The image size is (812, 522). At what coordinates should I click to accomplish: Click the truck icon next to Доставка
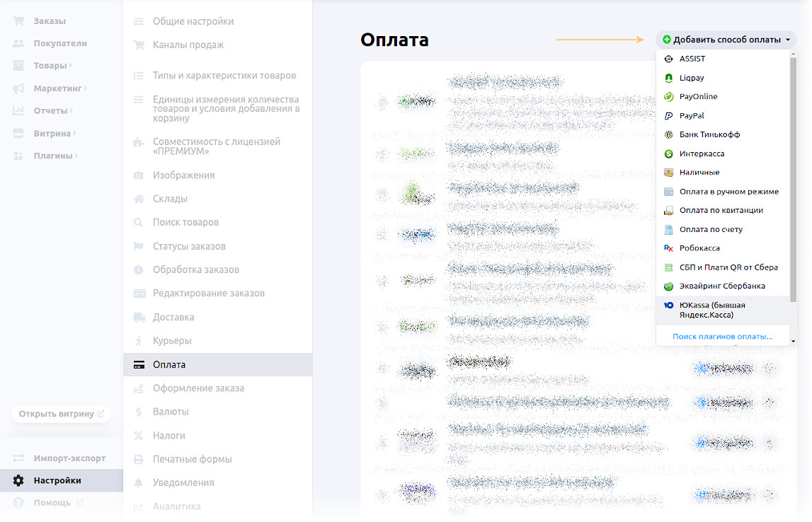pos(139,318)
